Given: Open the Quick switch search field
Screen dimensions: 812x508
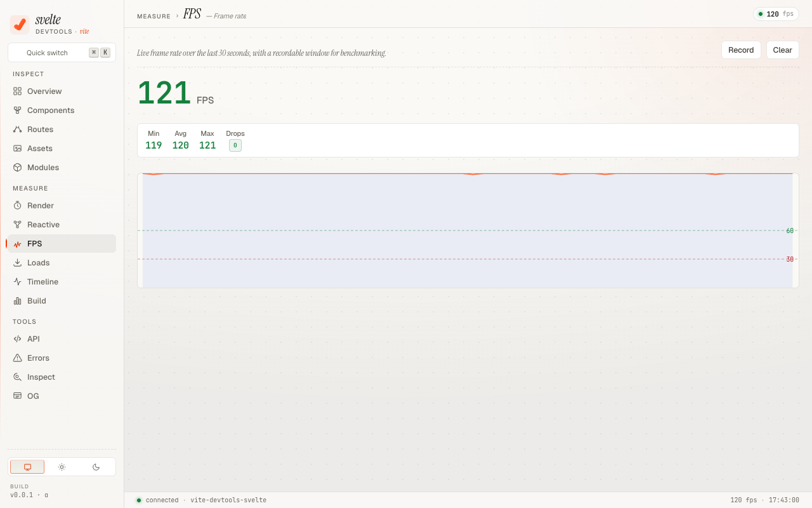Looking at the screenshot, I should 62,53.
